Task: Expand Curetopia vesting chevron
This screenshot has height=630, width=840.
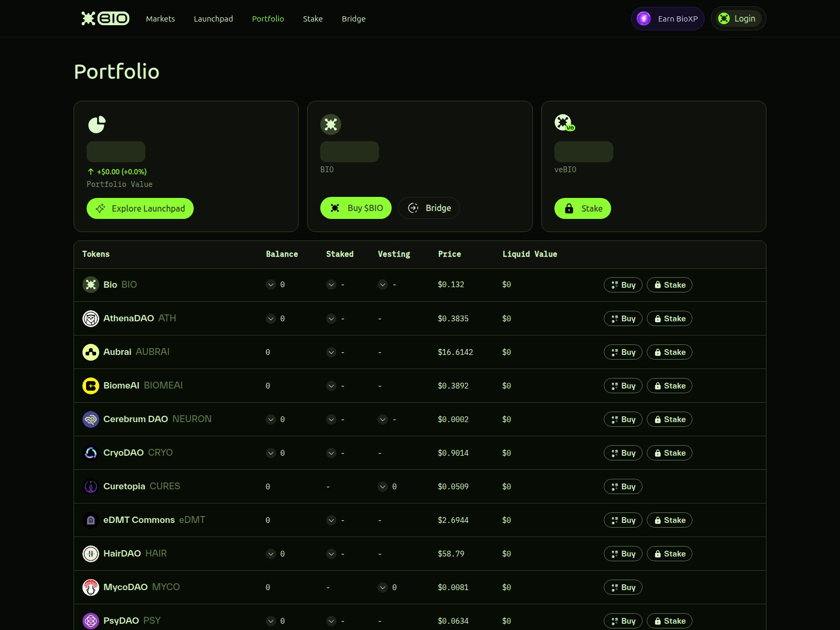Action: pyautogui.click(x=383, y=487)
